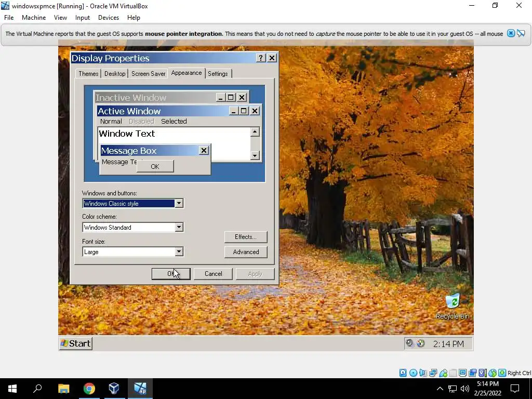
Task: Click the display settings status icon
Action: point(462,373)
